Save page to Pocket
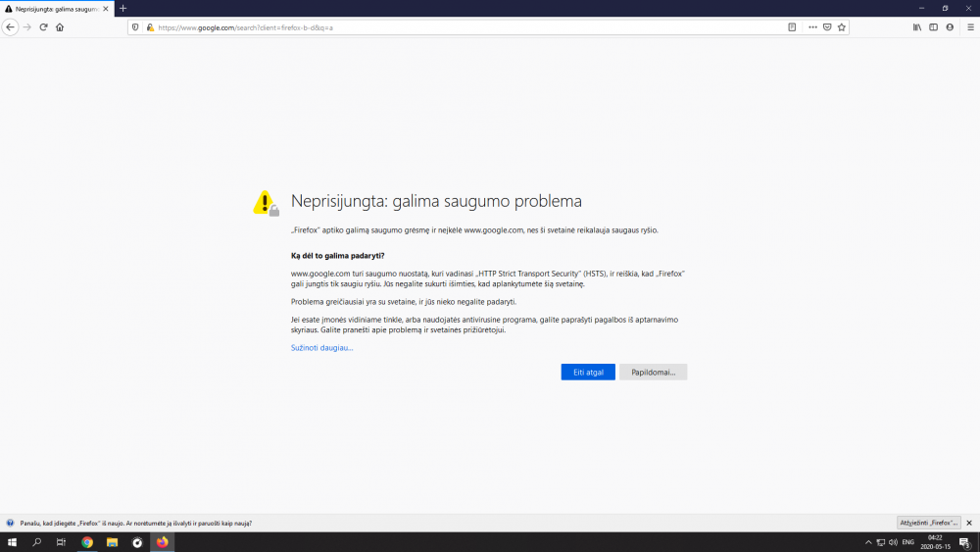 (x=827, y=27)
